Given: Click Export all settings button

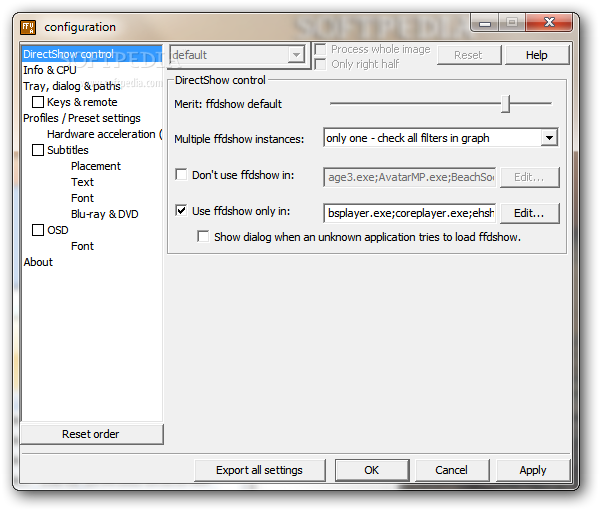Looking at the screenshot, I should click(x=260, y=470).
